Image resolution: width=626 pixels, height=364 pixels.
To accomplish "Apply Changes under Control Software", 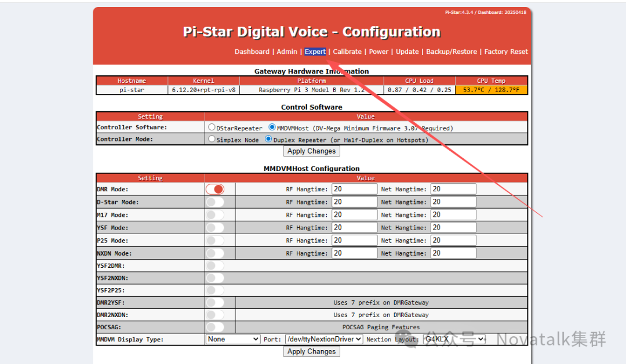I will (x=311, y=151).
